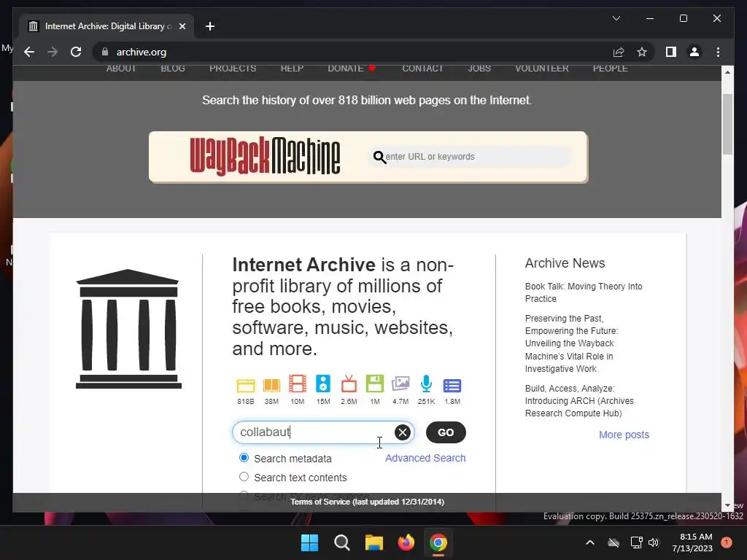Open the TV icon labeled 2.6M
This screenshot has width=747, height=560.
(x=349, y=384)
